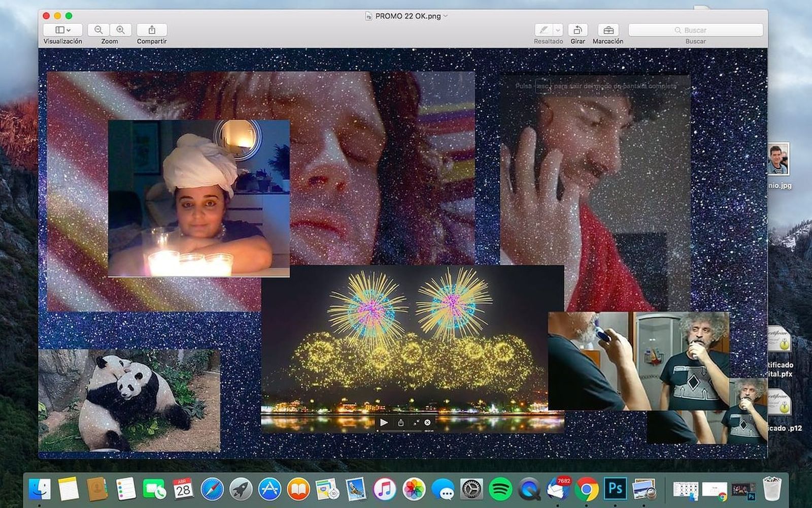Open System Preferences from the dock
This screenshot has width=812, height=508.
click(471, 489)
